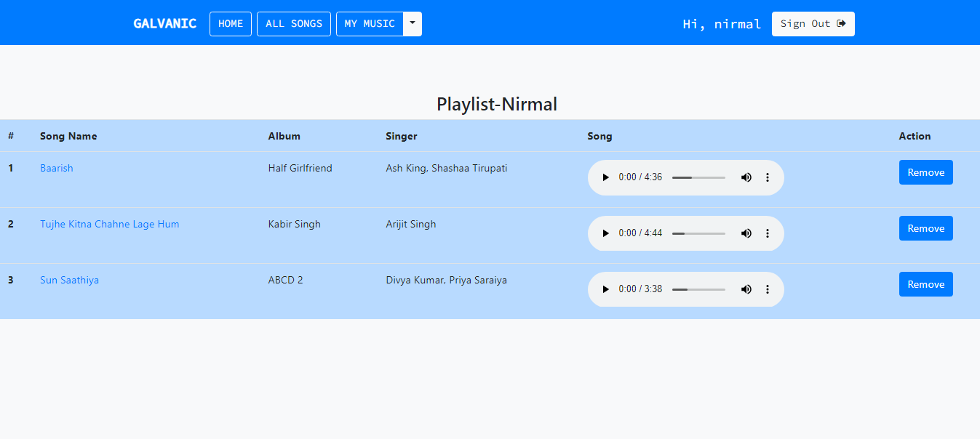Click the 'Playlist-Nirmal' heading
The image size is (980, 439).
pyautogui.click(x=497, y=104)
